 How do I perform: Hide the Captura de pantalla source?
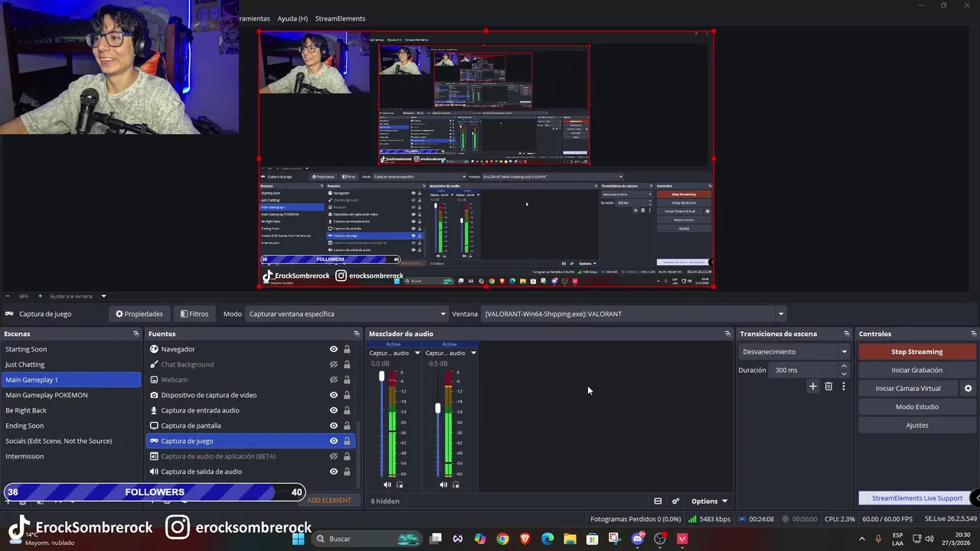click(x=334, y=425)
